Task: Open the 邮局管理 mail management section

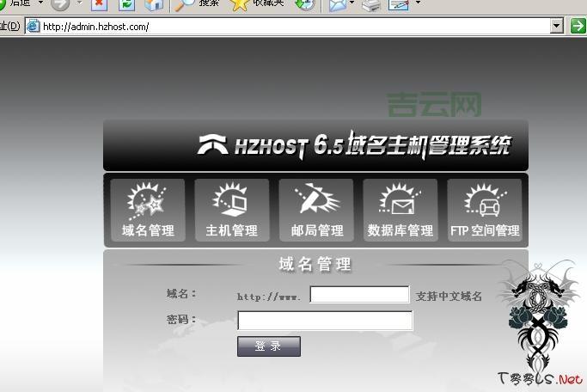Action: [x=315, y=211]
